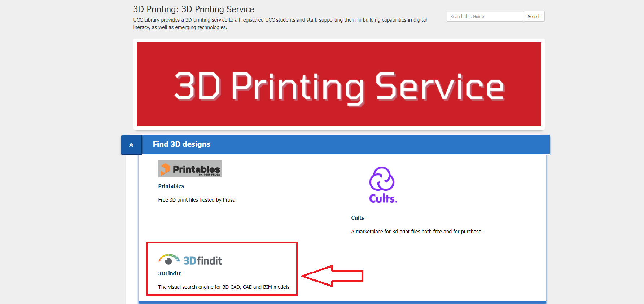Click the Printables logo image

[190, 169]
